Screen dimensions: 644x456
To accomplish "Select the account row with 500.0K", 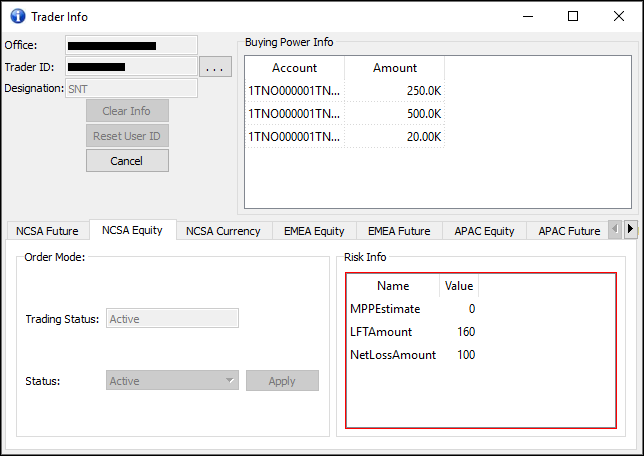I will tap(344, 113).
